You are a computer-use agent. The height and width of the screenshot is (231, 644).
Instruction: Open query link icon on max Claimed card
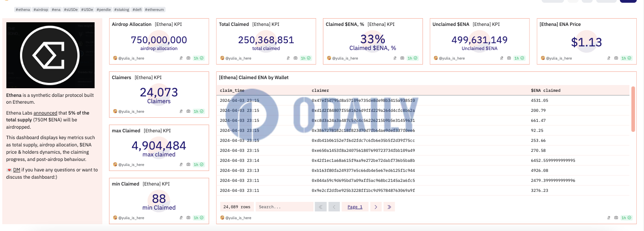tap(181, 164)
